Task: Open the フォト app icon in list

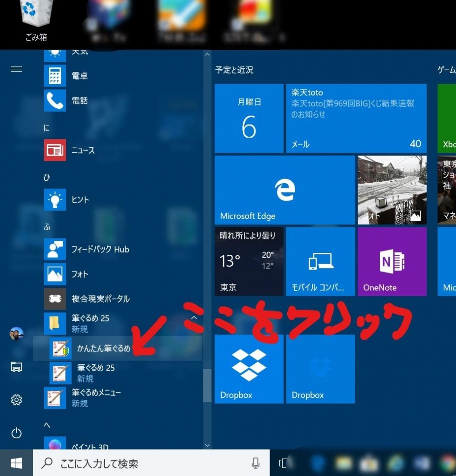Action: point(55,274)
